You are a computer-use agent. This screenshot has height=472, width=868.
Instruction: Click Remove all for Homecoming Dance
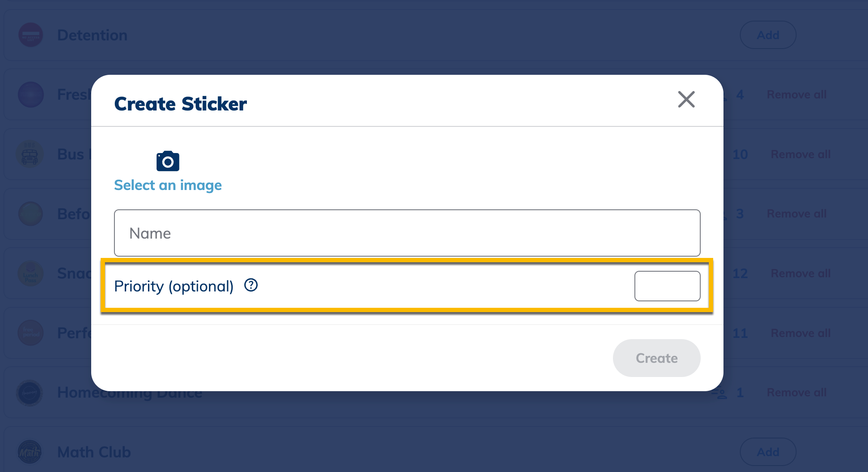tap(797, 392)
